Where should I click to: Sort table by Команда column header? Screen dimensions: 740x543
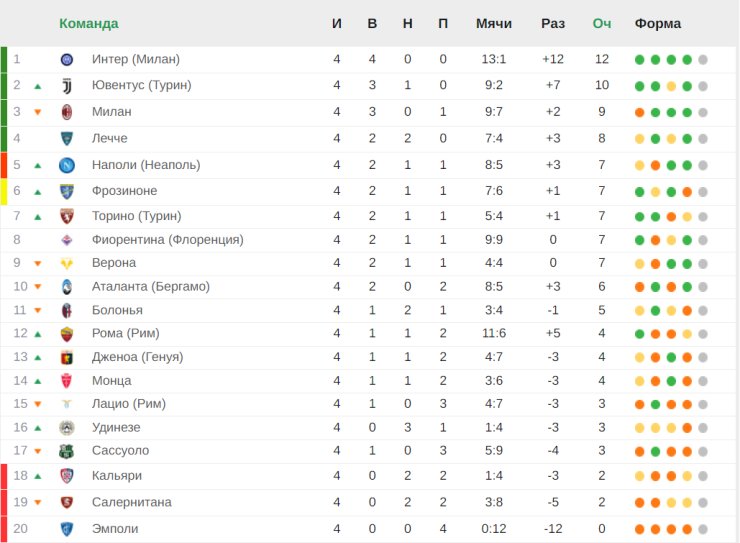pyautogui.click(x=89, y=24)
